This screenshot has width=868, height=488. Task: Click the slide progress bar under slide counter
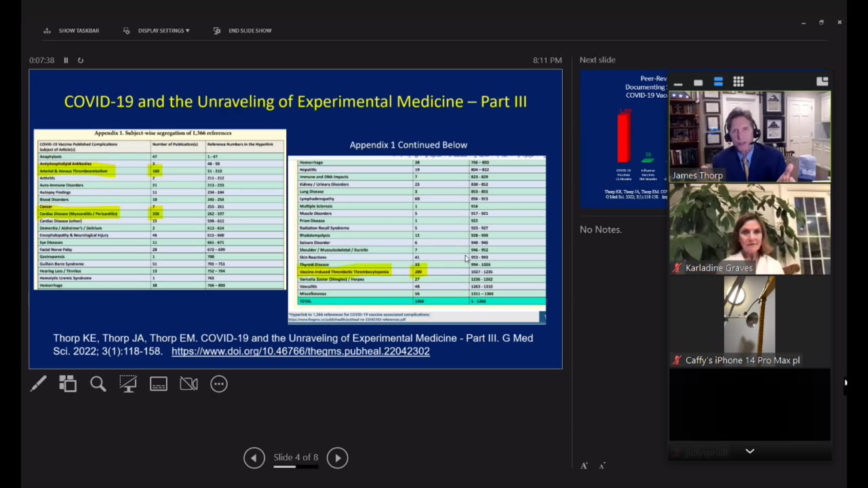click(x=296, y=466)
